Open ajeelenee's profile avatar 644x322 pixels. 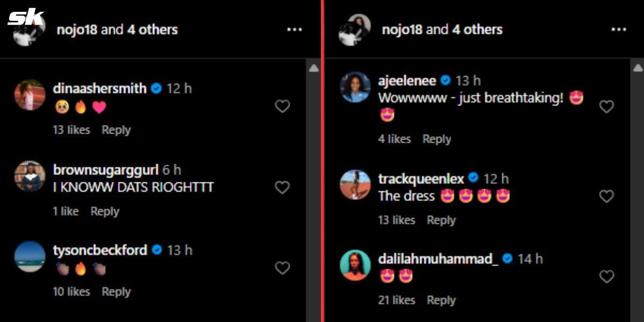point(355,87)
